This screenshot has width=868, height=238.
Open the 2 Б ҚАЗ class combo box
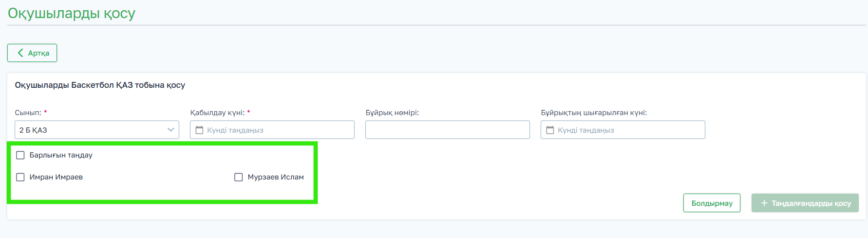tap(93, 130)
